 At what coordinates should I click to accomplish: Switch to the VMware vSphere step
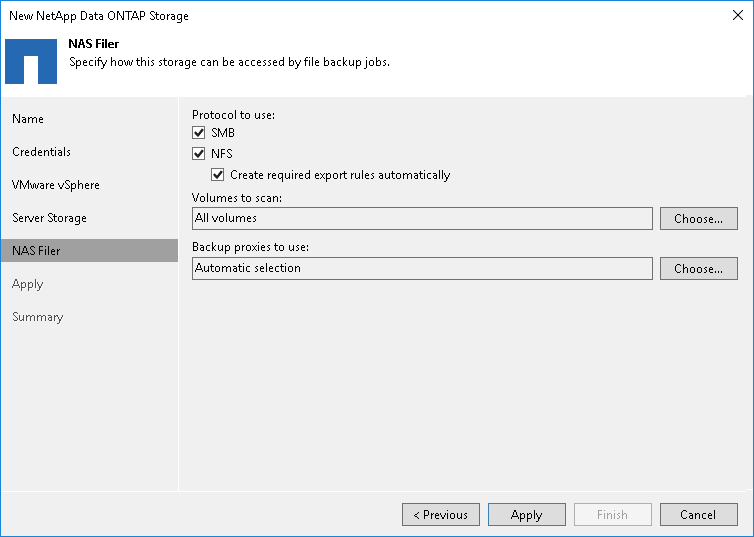(x=56, y=185)
